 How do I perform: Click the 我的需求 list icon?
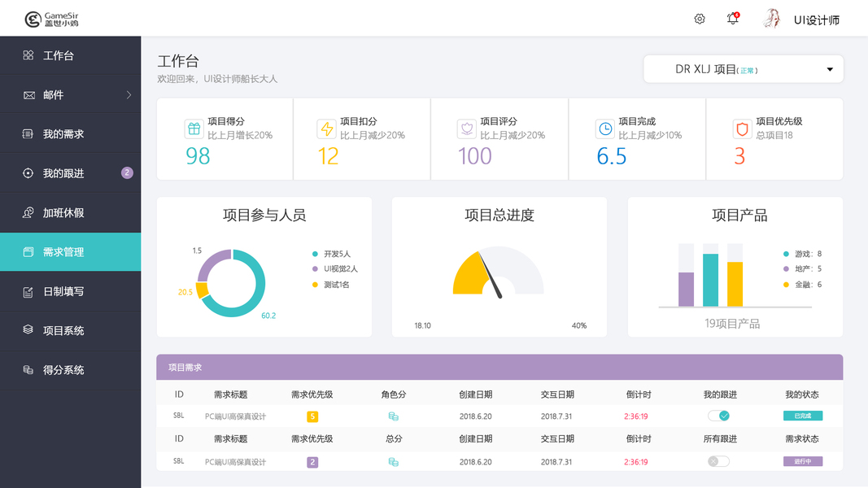click(x=28, y=134)
